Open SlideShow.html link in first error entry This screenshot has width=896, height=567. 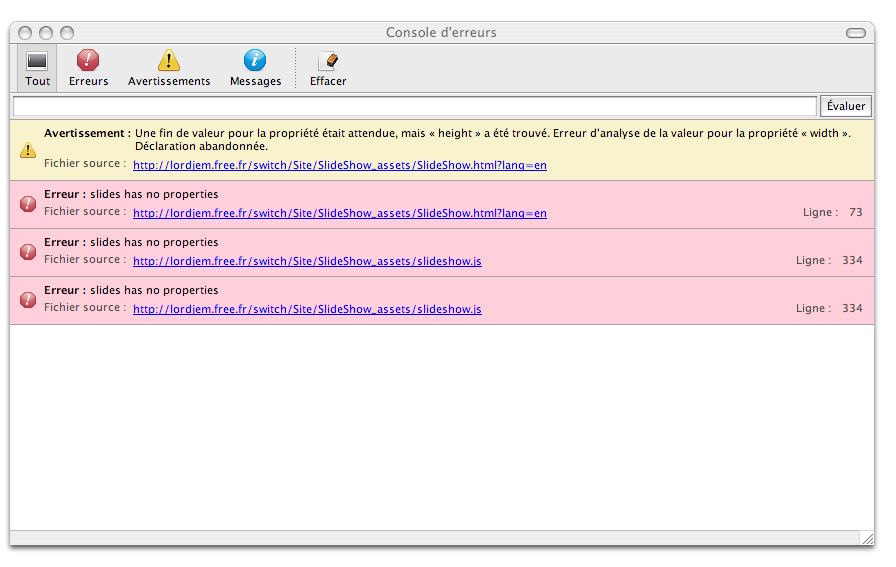click(x=339, y=213)
